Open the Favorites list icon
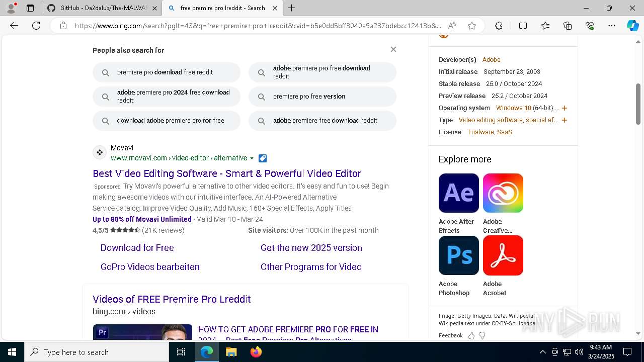This screenshot has width=644, height=362. click(x=545, y=26)
